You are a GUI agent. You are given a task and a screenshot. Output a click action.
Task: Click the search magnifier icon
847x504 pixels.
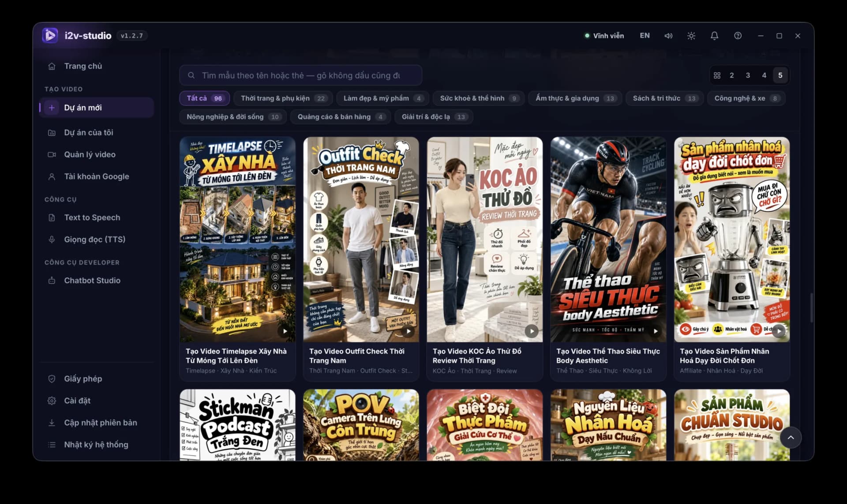(x=191, y=75)
